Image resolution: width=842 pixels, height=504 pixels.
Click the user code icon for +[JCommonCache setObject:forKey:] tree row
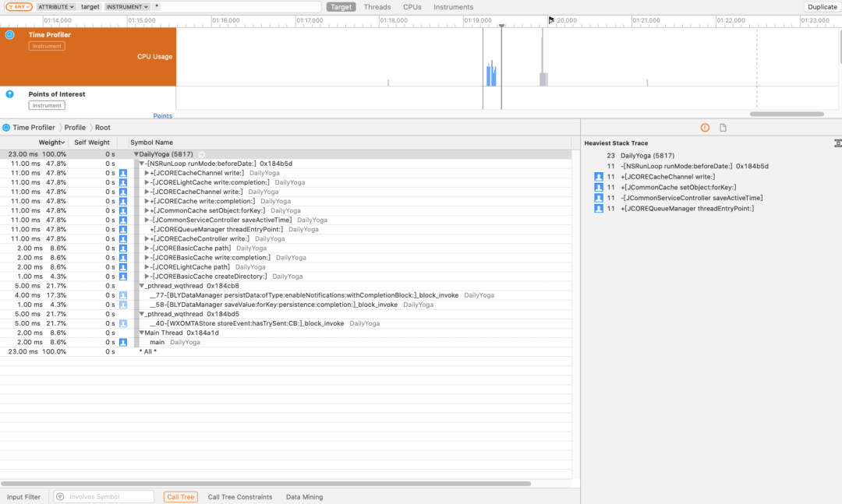point(123,211)
